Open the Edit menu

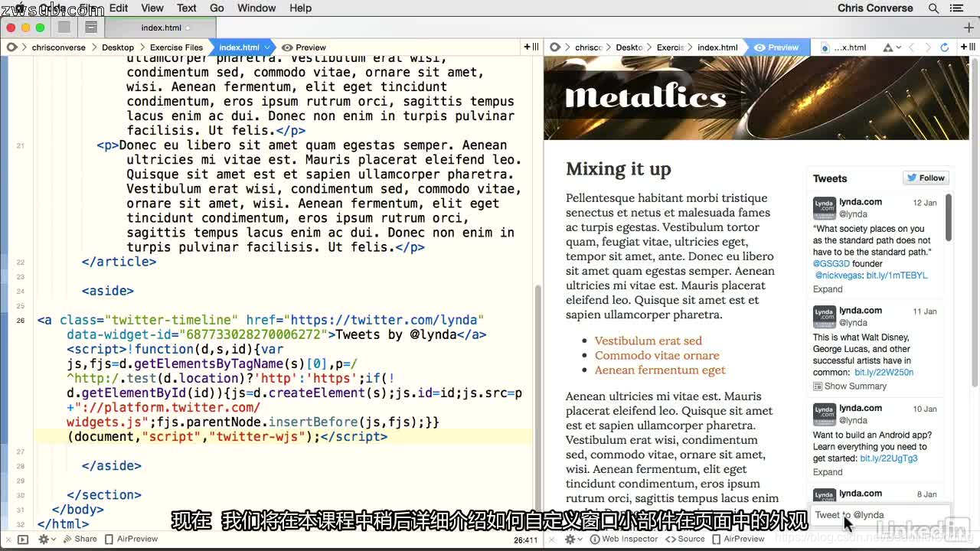[x=119, y=8]
